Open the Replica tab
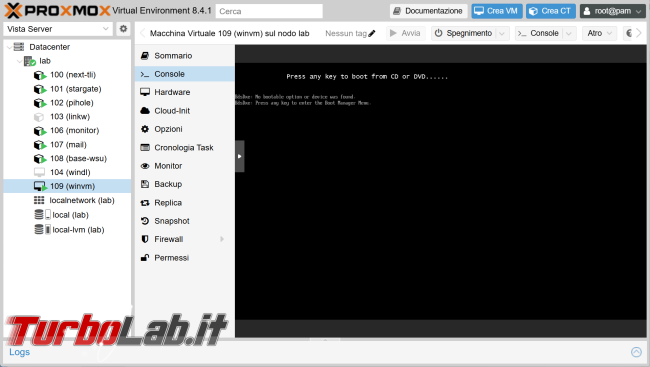Viewport: 650px width, 367px height. click(x=185, y=203)
